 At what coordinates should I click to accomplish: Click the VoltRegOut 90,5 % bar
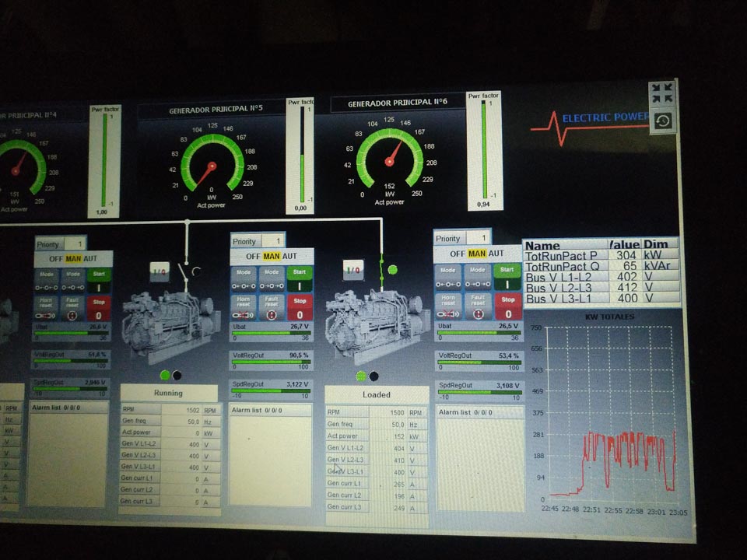(270, 362)
